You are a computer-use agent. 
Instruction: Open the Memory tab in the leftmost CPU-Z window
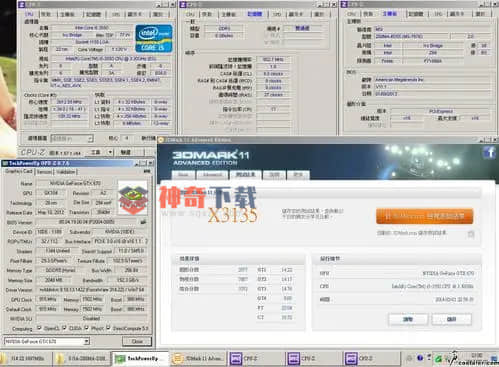(x=93, y=14)
